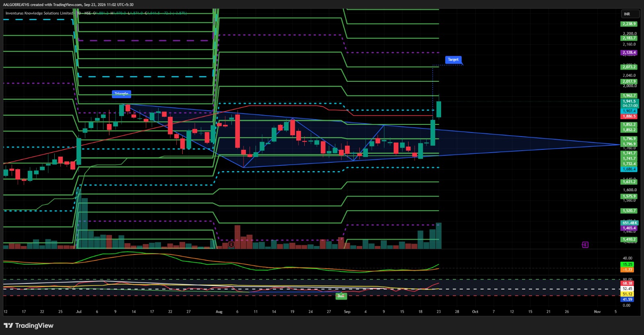Screen dimensions: 644x335
Task: Click the 1,962.7 green price label
Action: 630,96
